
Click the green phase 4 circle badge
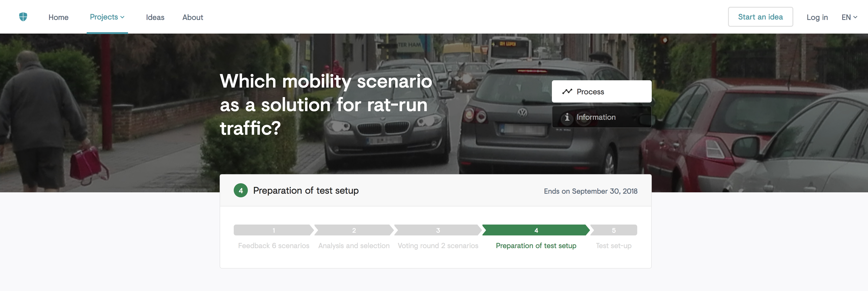pos(241,191)
